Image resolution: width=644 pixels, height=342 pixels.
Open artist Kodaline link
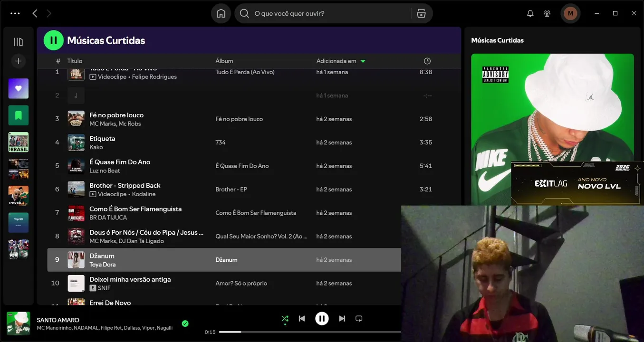pos(144,194)
